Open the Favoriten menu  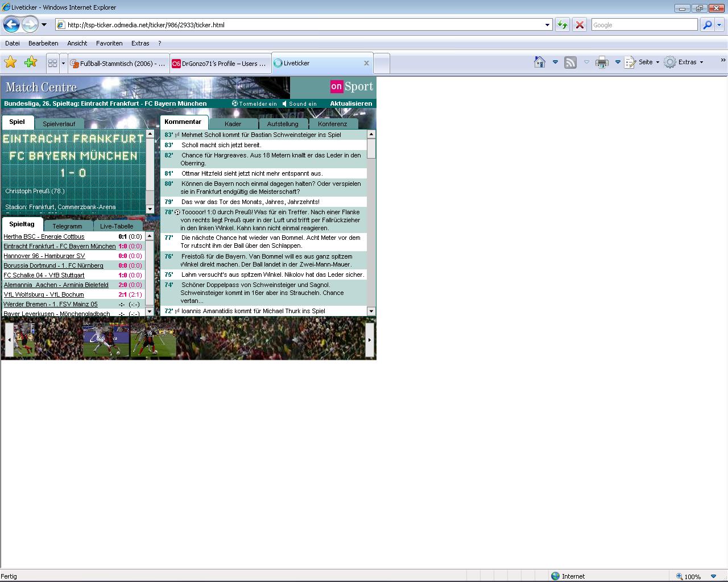(109, 43)
